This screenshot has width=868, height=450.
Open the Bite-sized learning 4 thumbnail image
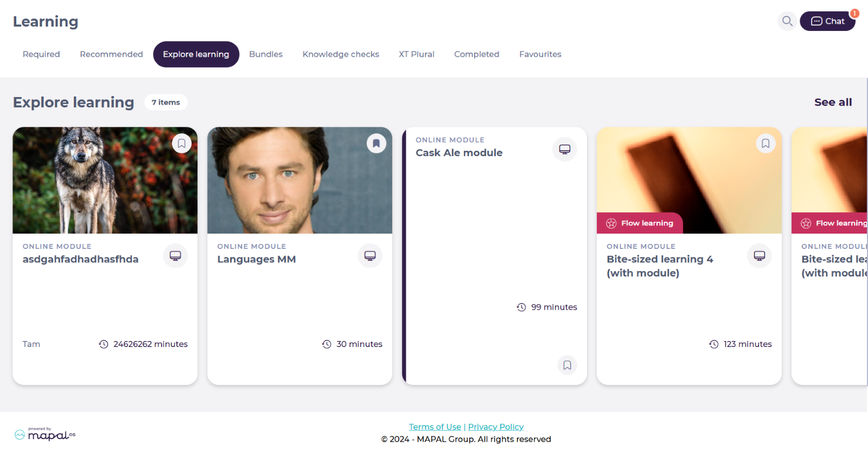coord(689,181)
